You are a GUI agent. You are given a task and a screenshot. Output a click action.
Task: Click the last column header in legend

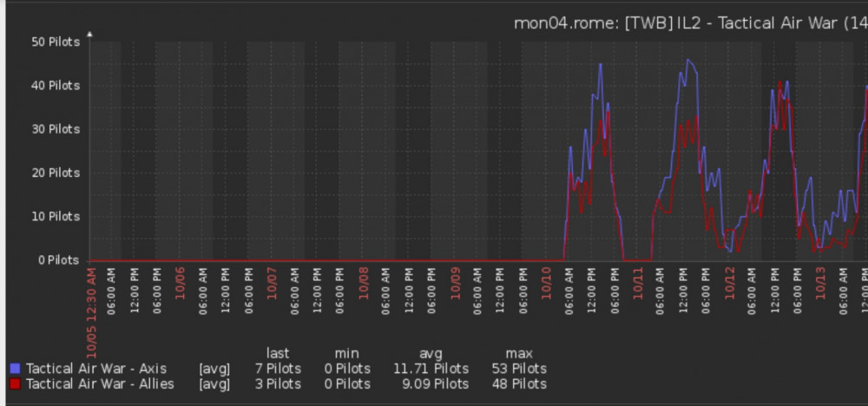278,353
